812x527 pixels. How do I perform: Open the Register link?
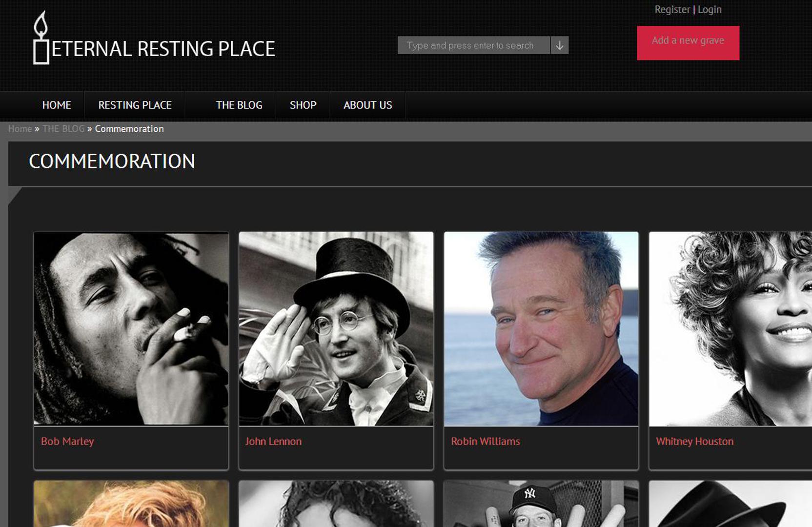tap(672, 10)
